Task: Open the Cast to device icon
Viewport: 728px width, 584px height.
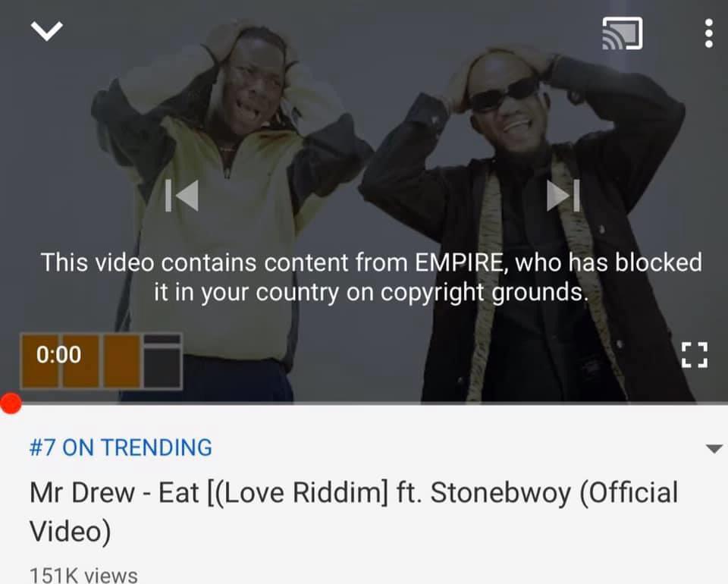Action: 622,33
